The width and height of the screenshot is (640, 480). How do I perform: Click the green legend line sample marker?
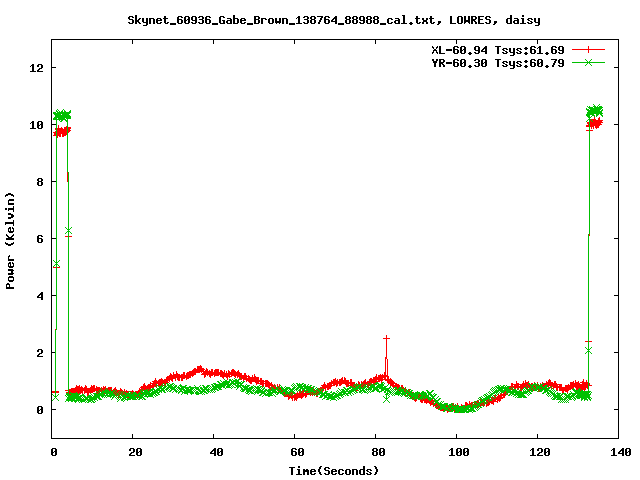click(x=588, y=62)
